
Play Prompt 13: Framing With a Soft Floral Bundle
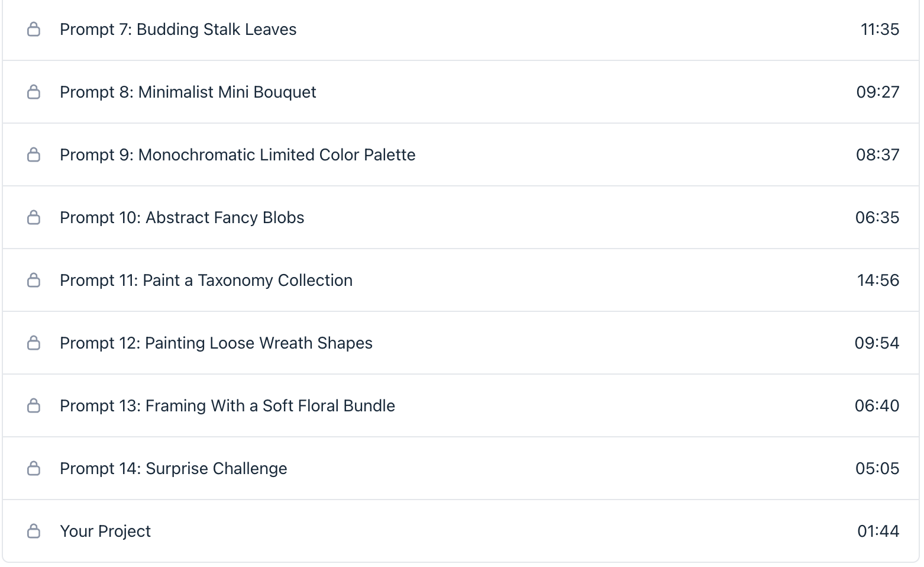(x=227, y=406)
